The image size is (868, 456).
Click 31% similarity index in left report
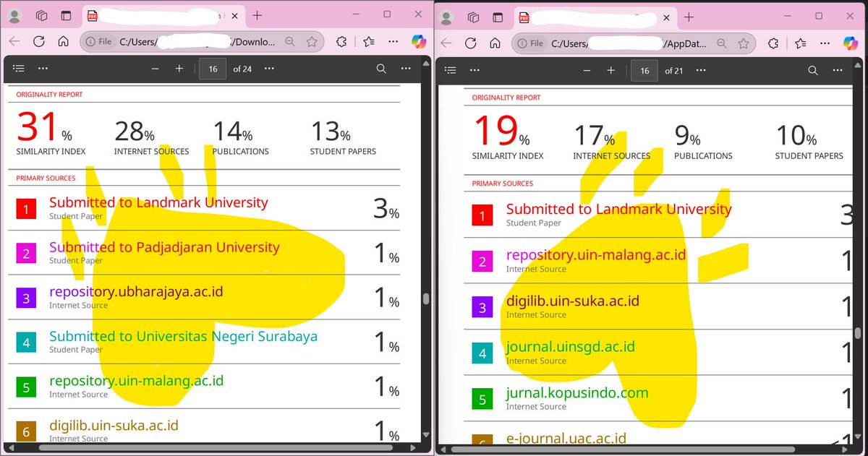pyautogui.click(x=44, y=127)
